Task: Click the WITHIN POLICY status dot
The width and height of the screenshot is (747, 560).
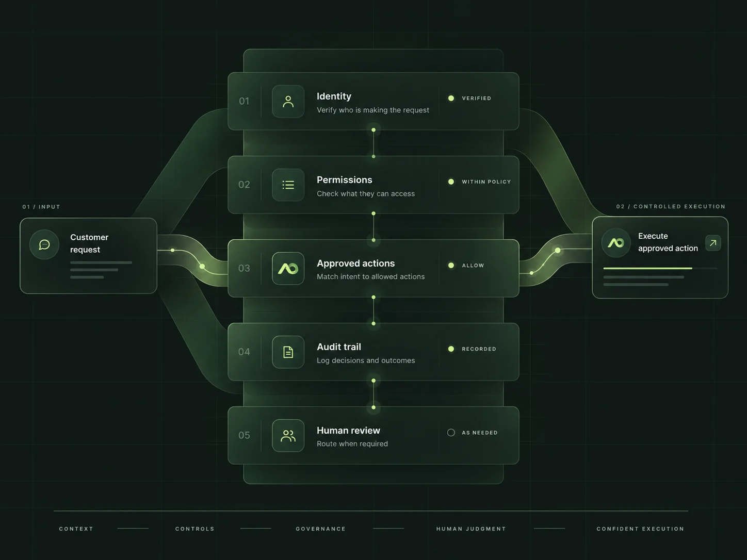Action: (451, 182)
